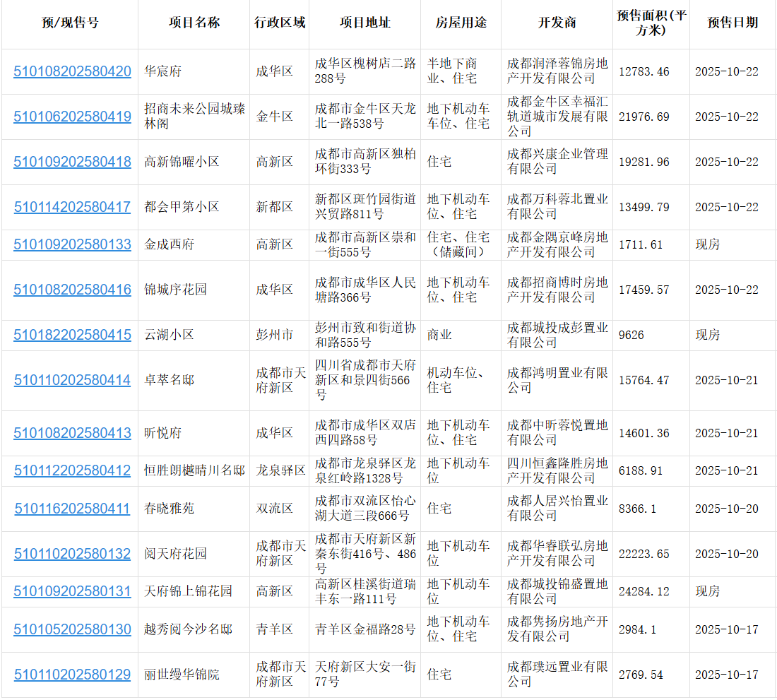Image resolution: width=777 pixels, height=700 pixels.
Task: Click link 510108202580416 for 锦城序花园
Action: 72,290
